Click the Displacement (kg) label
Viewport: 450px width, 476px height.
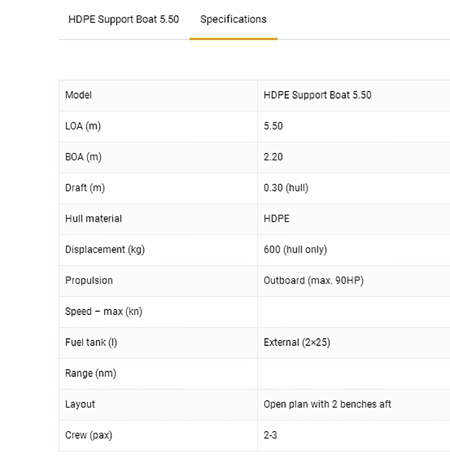[x=105, y=249]
